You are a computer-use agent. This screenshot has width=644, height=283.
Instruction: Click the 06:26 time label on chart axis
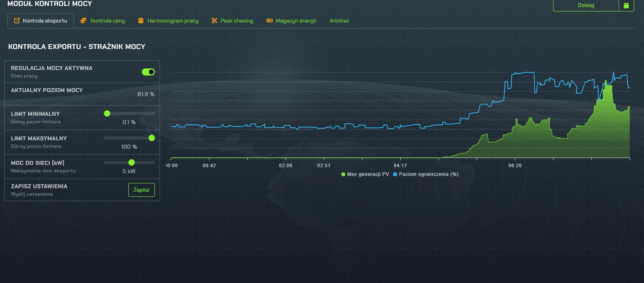[515, 166]
